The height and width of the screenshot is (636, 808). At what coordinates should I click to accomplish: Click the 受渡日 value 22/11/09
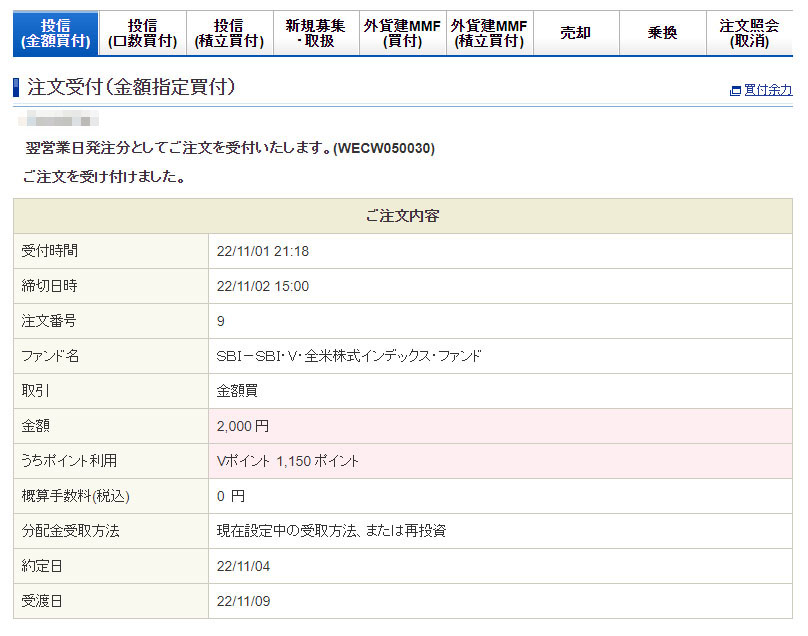point(243,601)
